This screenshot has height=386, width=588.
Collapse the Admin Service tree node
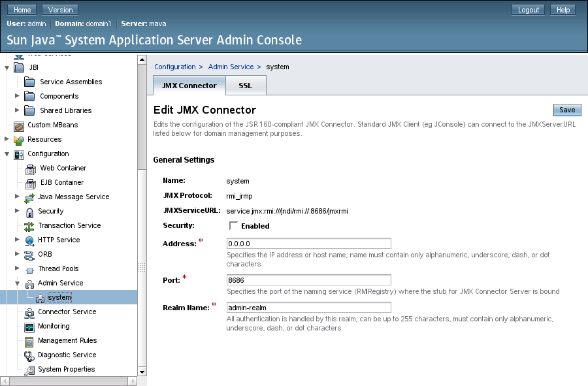click(x=18, y=283)
